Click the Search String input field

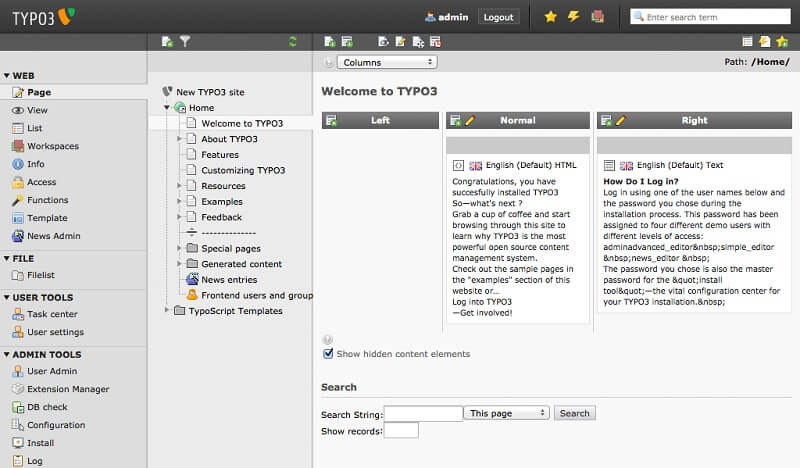423,413
